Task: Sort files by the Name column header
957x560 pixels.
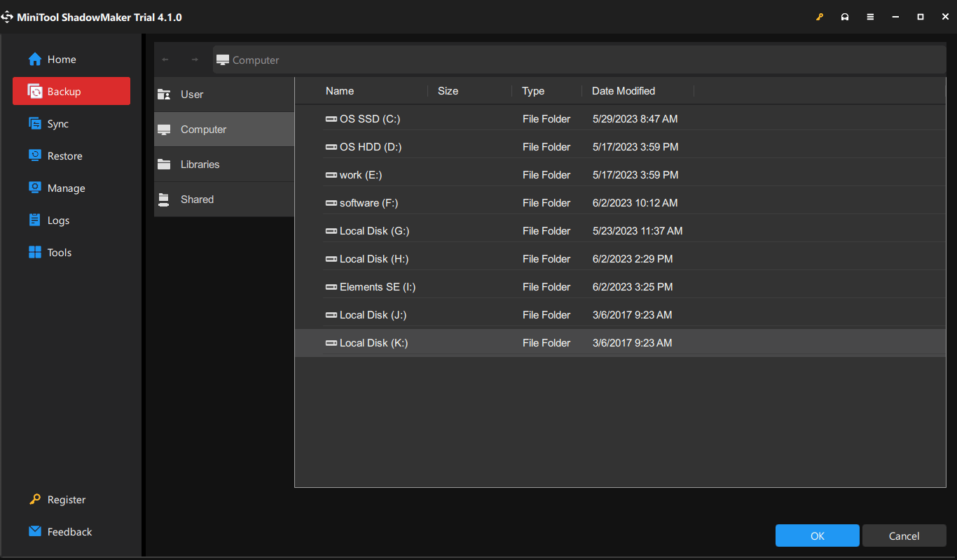Action: click(x=339, y=90)
